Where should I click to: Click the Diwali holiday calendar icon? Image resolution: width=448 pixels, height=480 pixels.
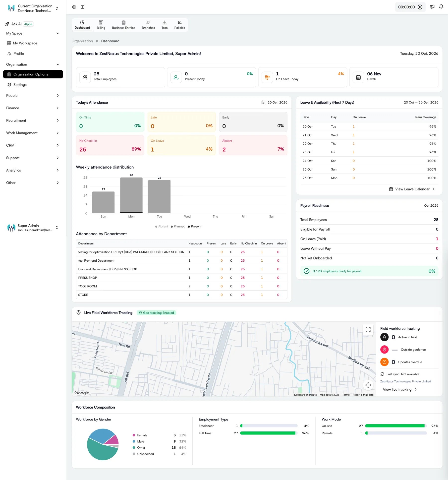pos(358,77)
